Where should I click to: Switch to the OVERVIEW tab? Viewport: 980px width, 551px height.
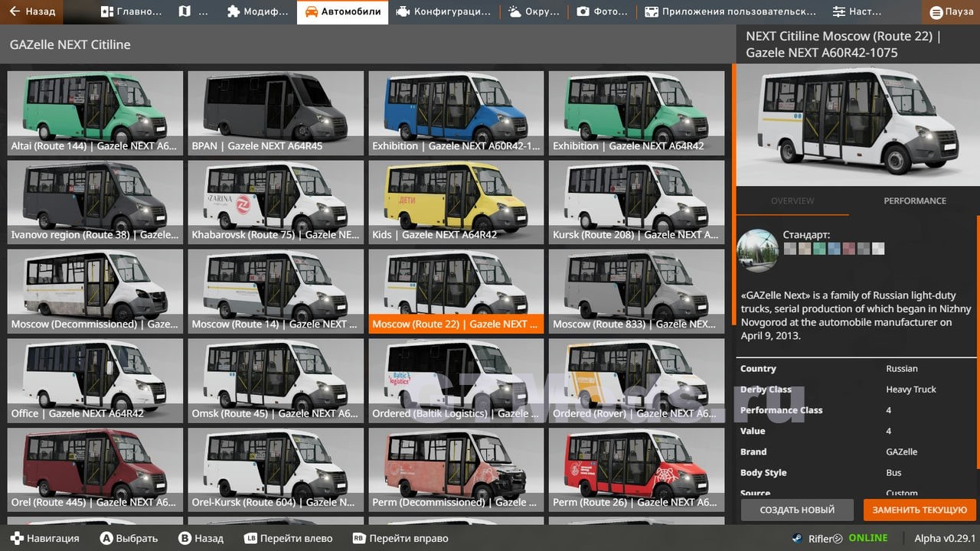point(792,201)
